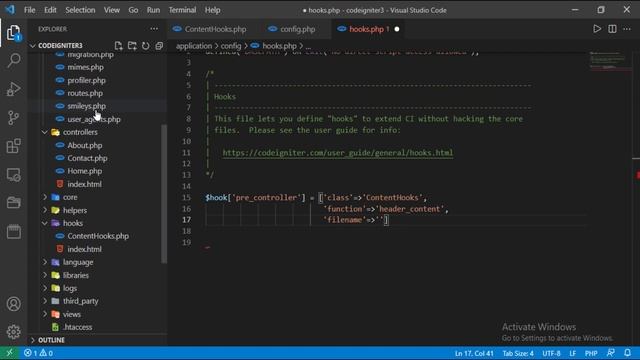Open the Accounts menu
The height and width of the screenshot is (360, 640).
[x=13, y=304]
